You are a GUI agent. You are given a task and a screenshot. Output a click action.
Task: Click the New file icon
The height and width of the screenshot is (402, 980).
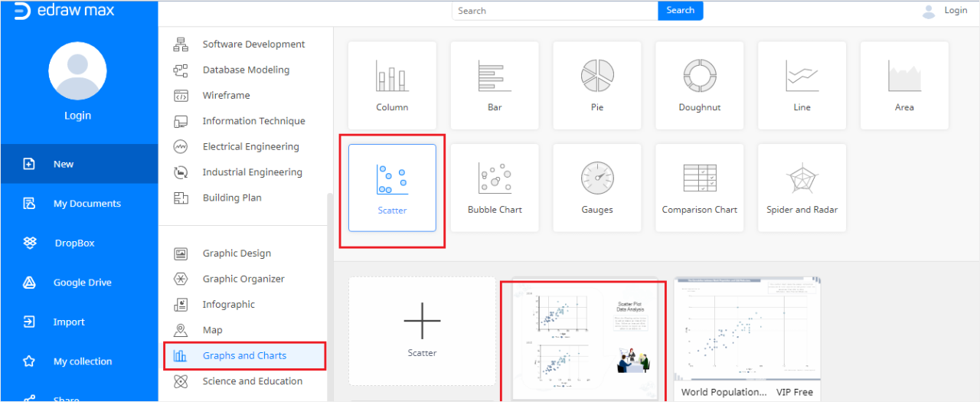click(x=29, y=164)
